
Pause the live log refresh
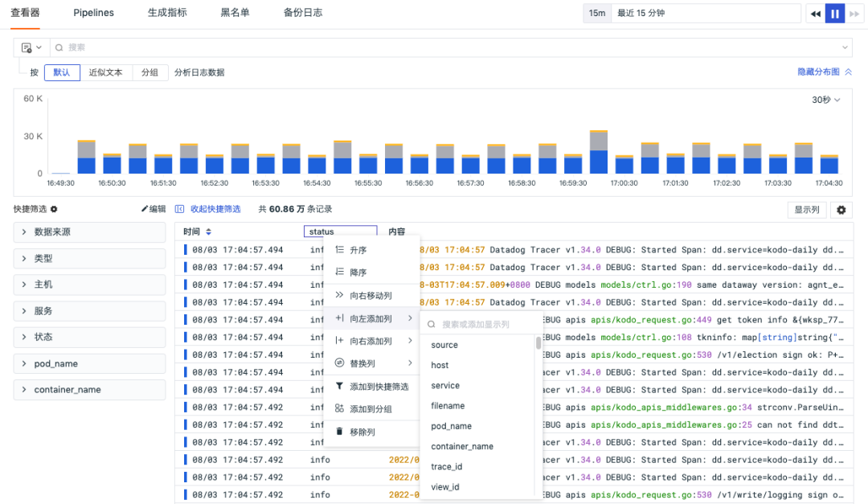coord(834,14)
